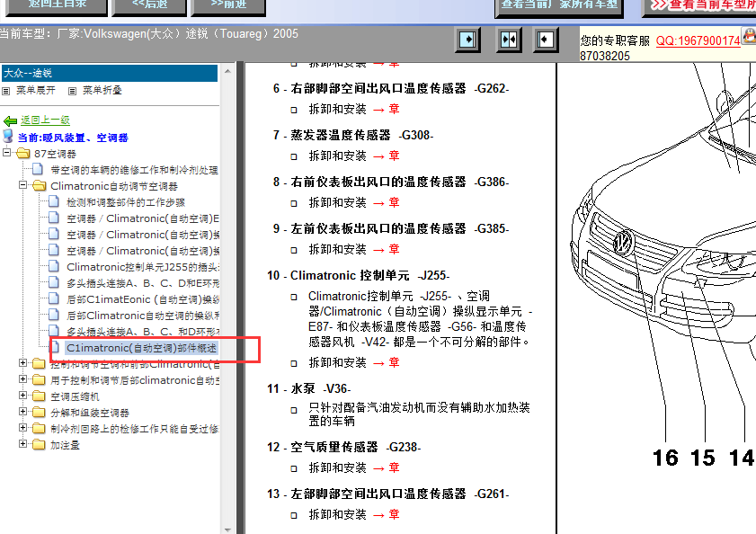This screenshot has height=534, width=756.
Task: Expand the 空调压缩机 folder
Action: click(22, 396)
